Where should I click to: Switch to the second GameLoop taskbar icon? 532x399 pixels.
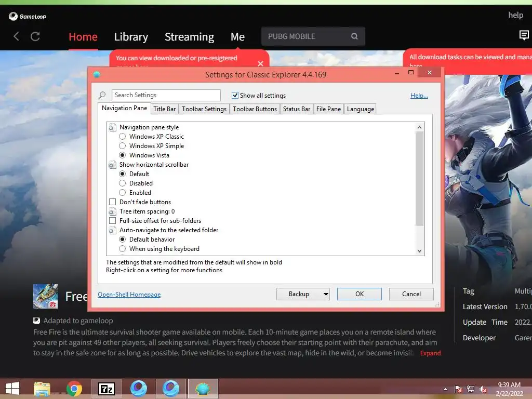coord(170,389)
